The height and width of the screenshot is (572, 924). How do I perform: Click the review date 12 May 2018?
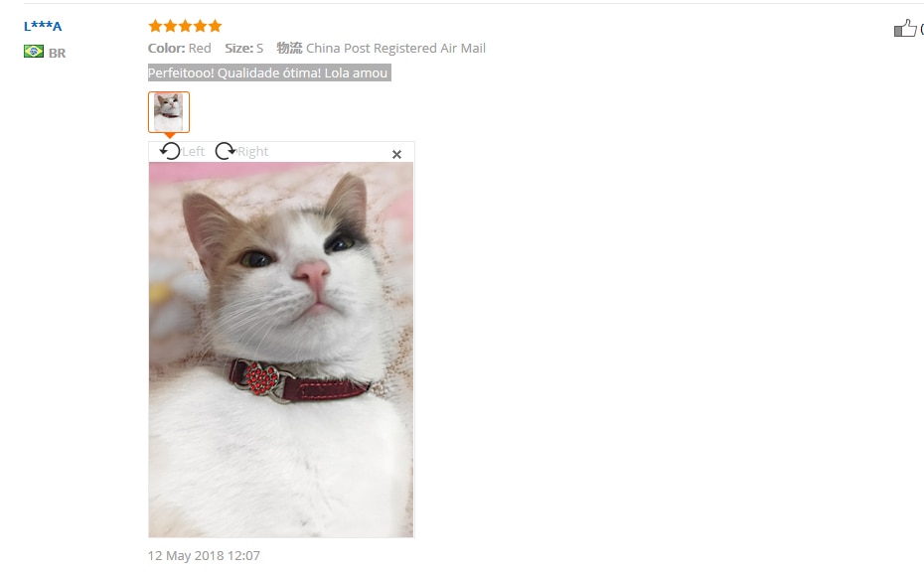coord(204,555)
